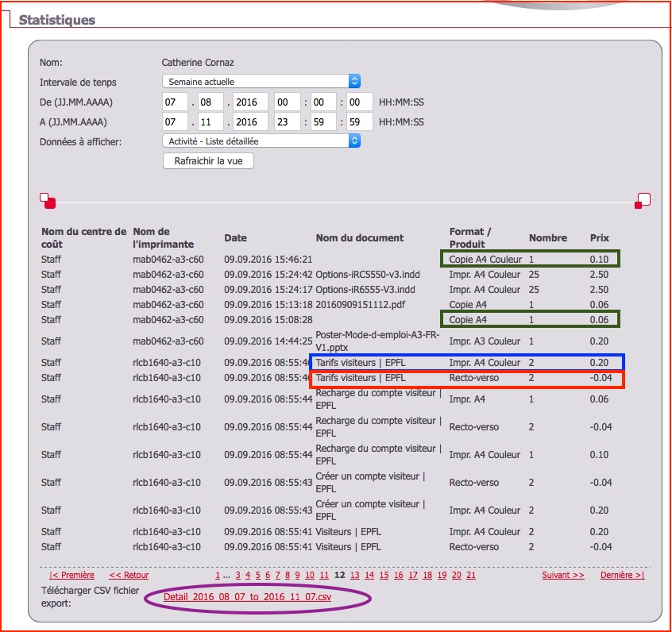The height and width of the screenshot is (632, 672).
Task: Expand the Données à afficher dropdown
Action: [261, 141]
